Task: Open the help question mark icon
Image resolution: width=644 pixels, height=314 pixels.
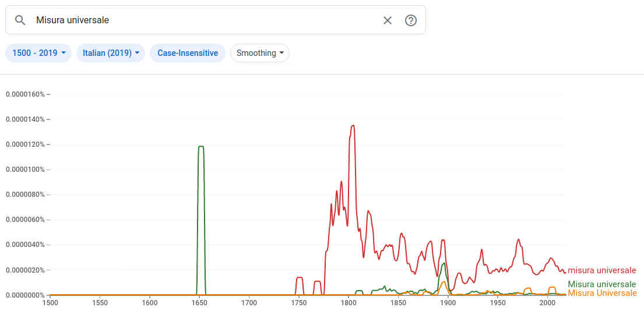Action: (x=411, y=20)
